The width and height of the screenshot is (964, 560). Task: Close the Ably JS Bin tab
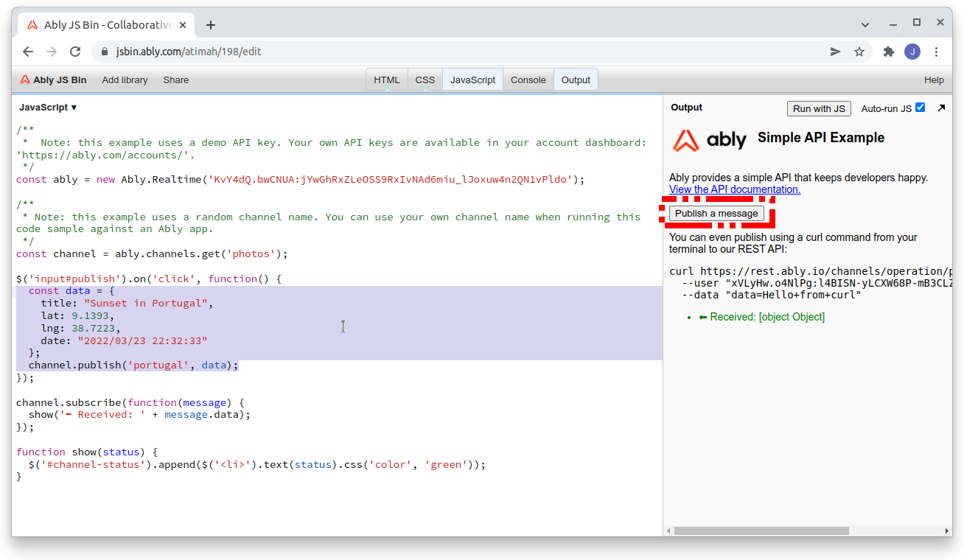pos(184,25)
